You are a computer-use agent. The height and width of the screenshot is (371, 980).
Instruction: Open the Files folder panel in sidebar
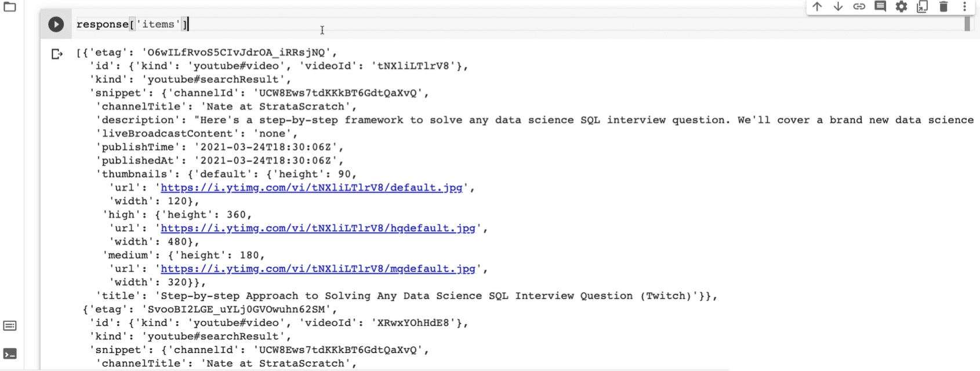click(x=10, y=8)
